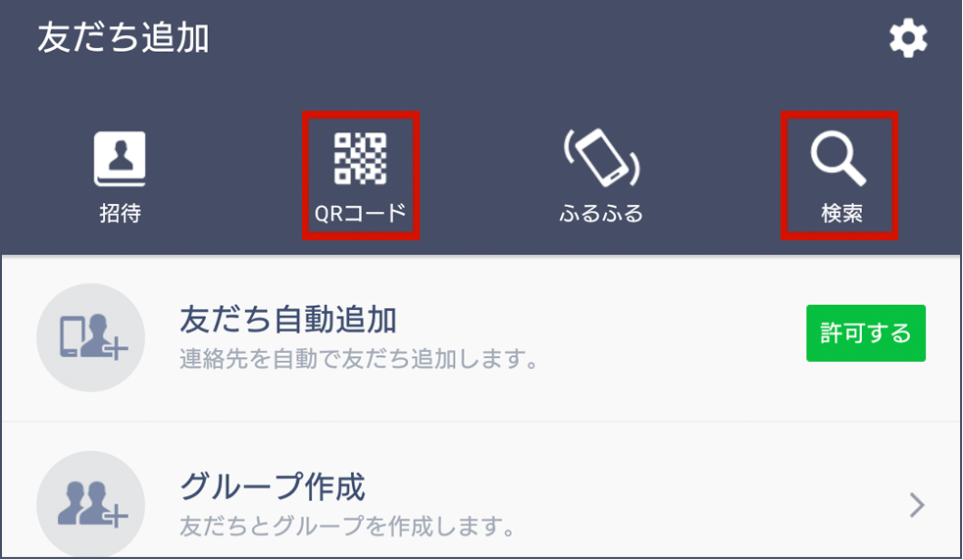Select the 招待 label text
Screen dimensions: 963x560
tap(121, 213)
